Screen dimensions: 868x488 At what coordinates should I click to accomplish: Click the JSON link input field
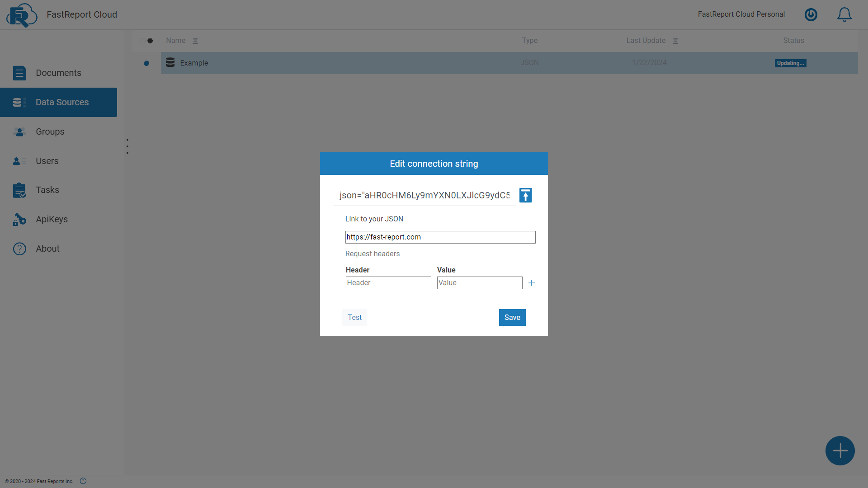[x=440, y=237]
